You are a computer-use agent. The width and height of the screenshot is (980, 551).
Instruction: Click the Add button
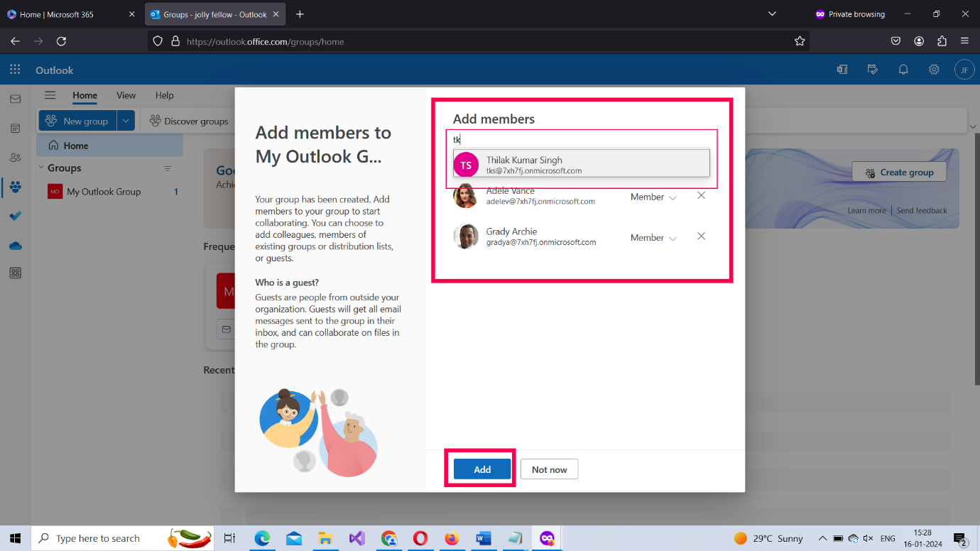coord(482,469)
